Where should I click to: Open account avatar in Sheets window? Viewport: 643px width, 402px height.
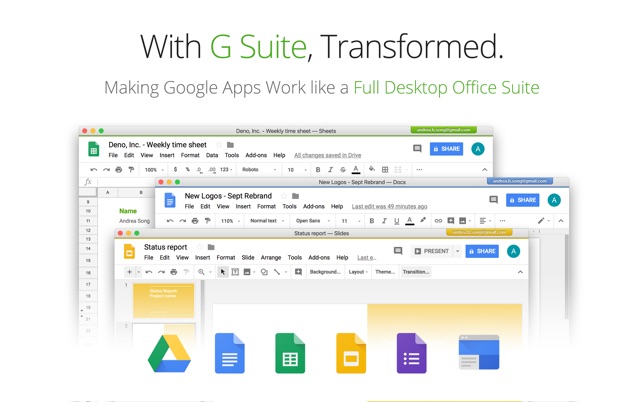478,149
